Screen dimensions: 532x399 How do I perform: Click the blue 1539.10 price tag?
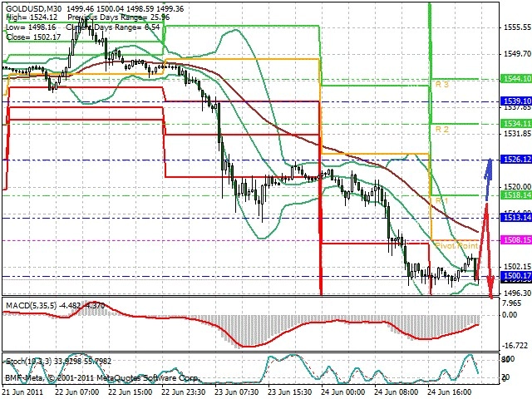point(516,101)
